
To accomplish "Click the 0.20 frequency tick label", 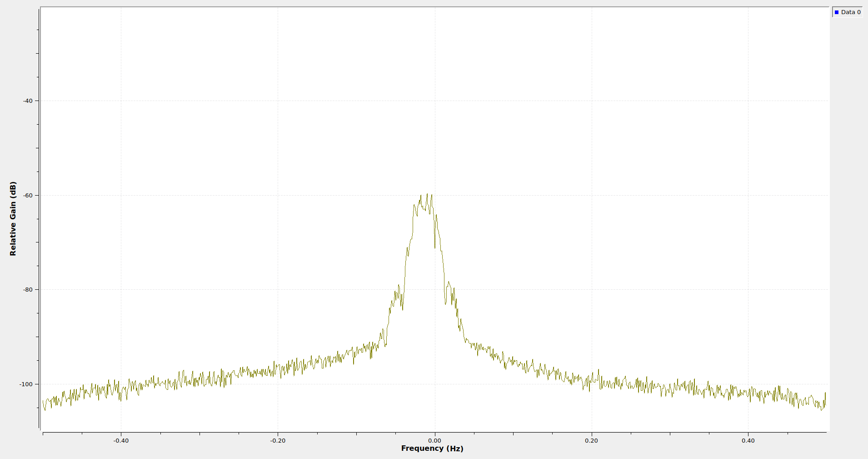I will (x=592, y=440).
